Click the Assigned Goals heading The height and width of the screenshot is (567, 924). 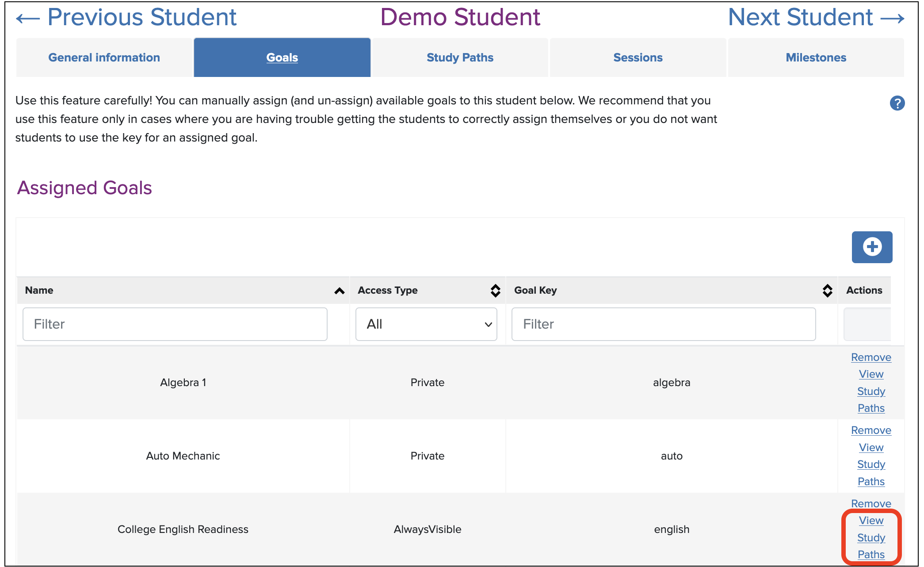click(x=84, y=188)
